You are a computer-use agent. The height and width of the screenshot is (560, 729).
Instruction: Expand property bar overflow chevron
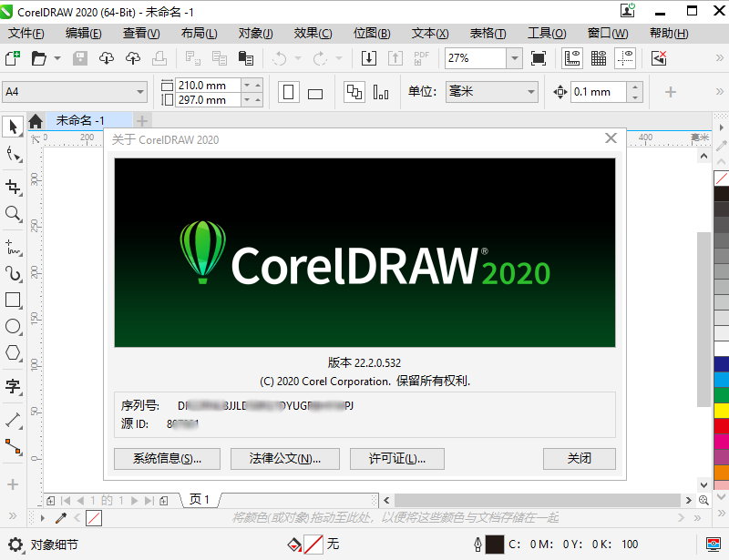(720, 92)
